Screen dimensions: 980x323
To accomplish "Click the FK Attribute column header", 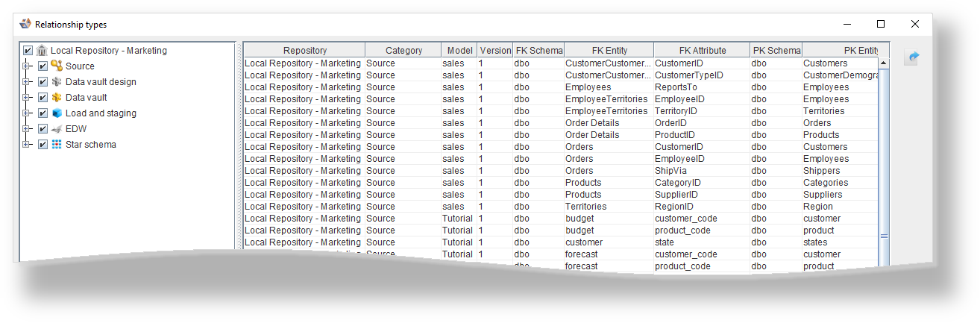I will pyautogui.click(x=702, y=51).
